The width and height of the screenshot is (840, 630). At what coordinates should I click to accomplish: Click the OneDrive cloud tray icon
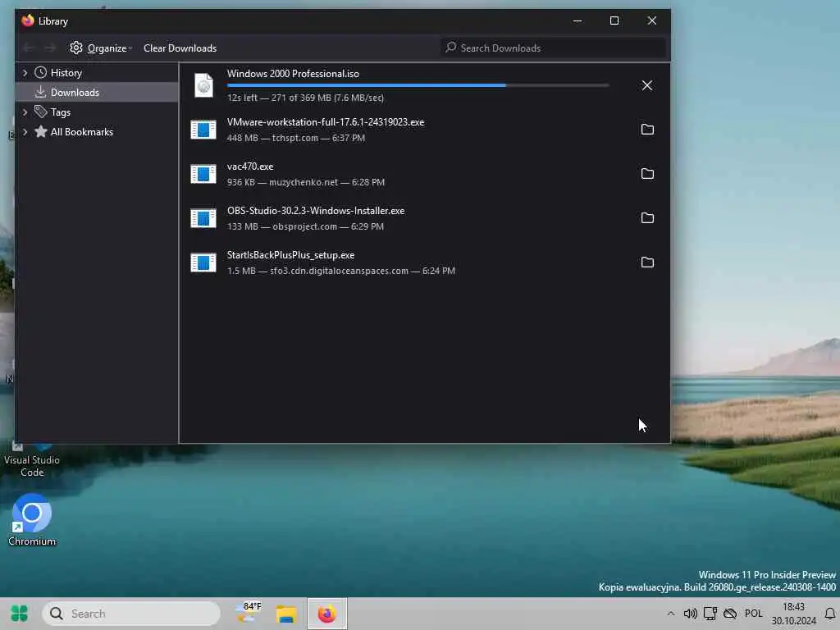tap(729, 614)
